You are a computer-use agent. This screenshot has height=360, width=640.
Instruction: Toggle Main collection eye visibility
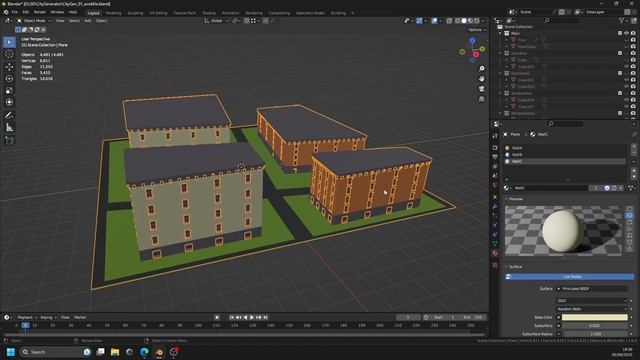[x=627, y=33]
